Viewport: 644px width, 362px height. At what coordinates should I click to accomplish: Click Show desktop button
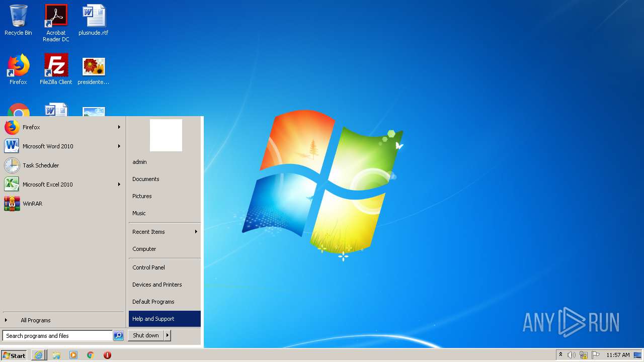coord(638,355)
